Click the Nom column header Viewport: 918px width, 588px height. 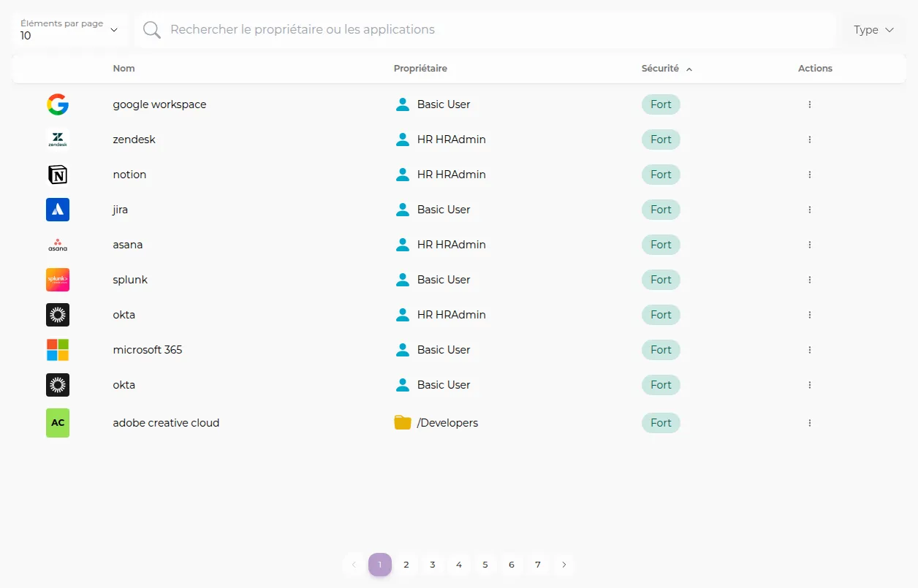(x=124, y=69)
